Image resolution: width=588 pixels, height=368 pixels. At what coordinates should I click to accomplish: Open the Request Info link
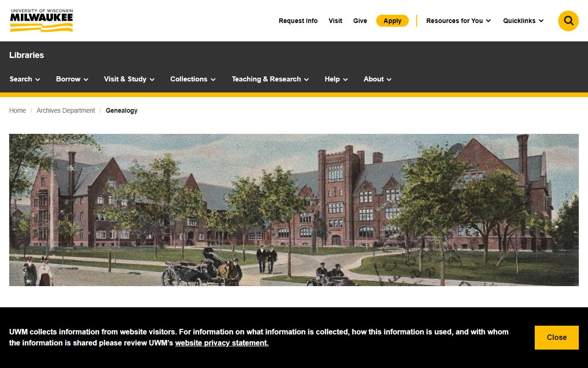pyautogui.click(x=298, y=21)
